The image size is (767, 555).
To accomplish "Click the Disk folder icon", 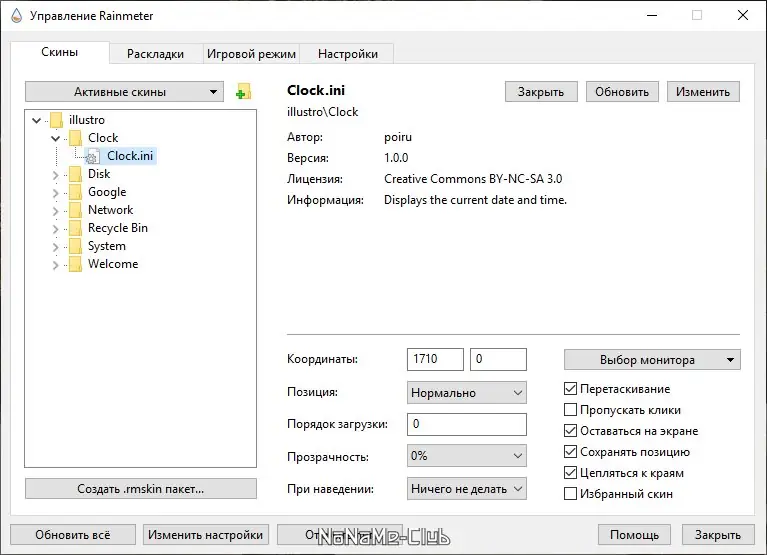I will (x=74, y=174).
